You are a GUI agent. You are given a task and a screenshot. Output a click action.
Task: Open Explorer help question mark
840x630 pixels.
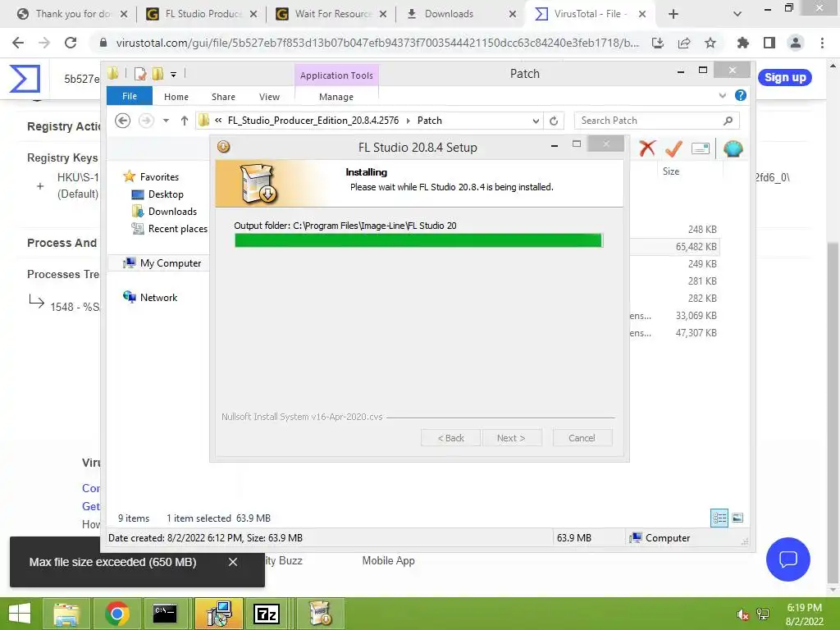[741, 95]
